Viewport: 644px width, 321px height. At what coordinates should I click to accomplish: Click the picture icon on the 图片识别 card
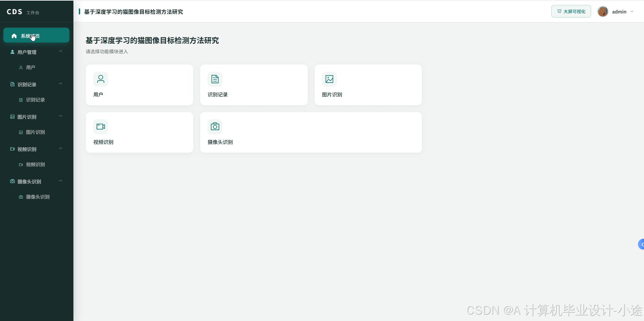(x=329, y=79)
